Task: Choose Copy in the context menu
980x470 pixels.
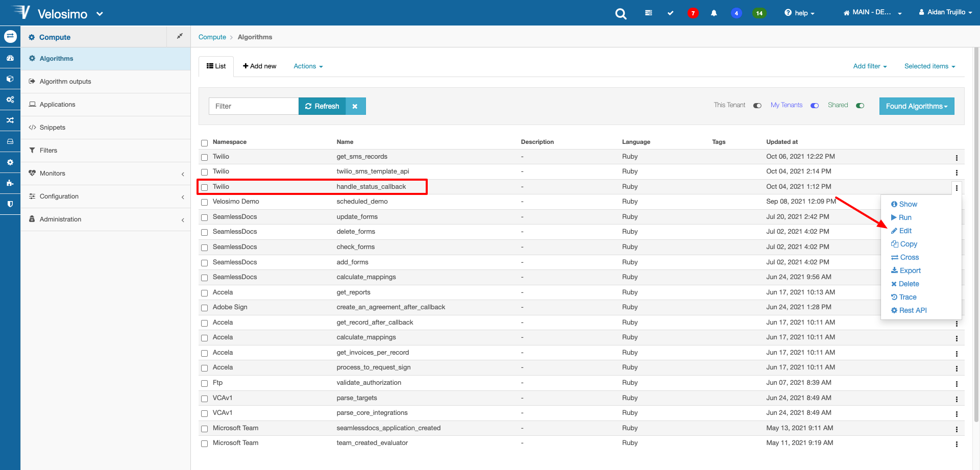Action: click(x=904, y=244)
